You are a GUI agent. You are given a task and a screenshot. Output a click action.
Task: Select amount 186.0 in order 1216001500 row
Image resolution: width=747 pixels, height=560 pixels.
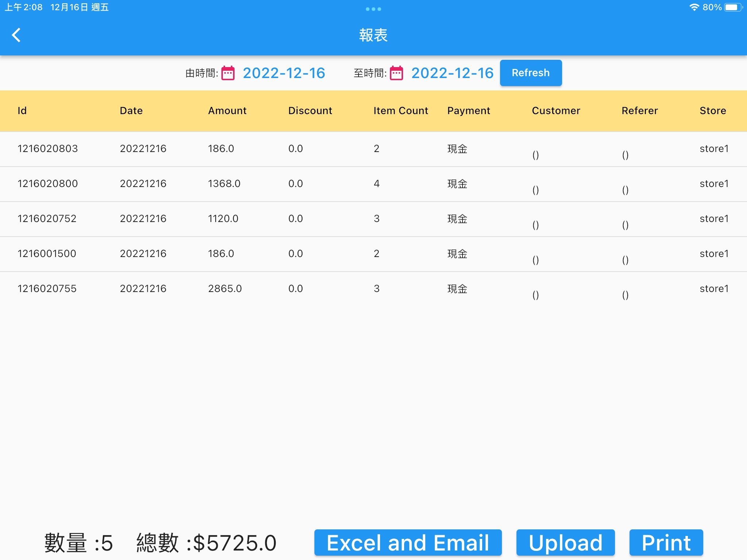pyautogui.click(x=221, y=254)
